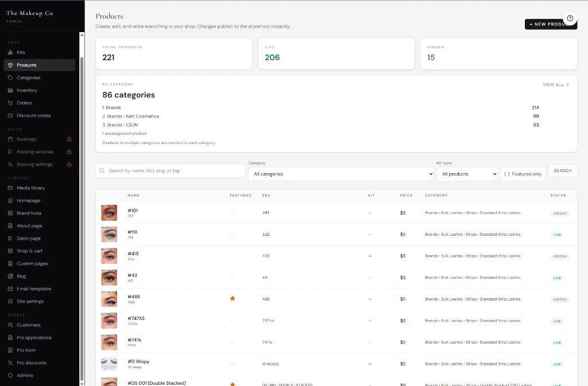Click the Products box icon in sidebar
This screenshot has width=588, height=386.
10,65
